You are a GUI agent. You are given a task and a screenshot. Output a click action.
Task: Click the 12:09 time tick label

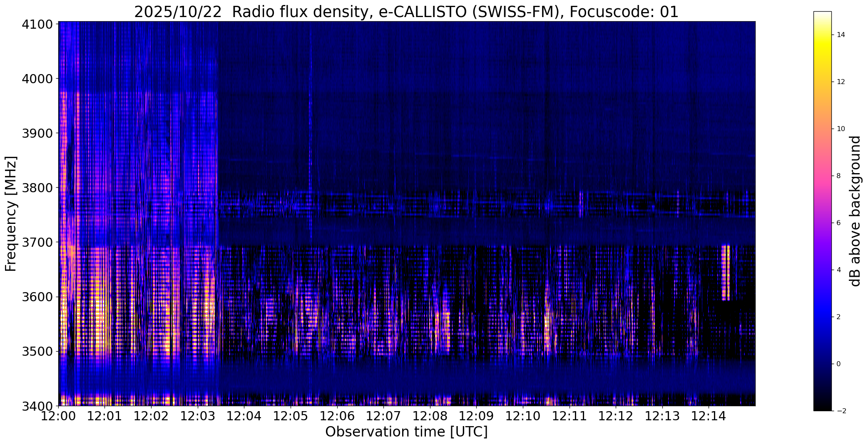[x=476, y=416]
